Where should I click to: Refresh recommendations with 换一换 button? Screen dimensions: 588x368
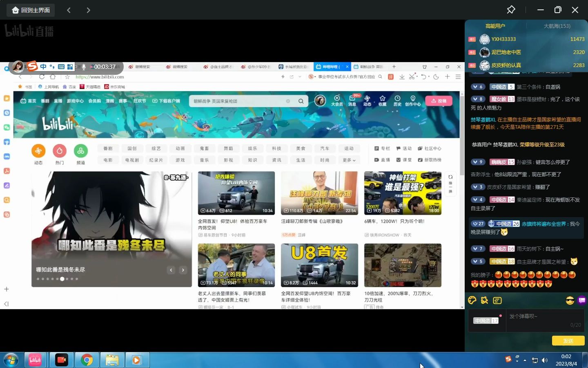point(450,183)
